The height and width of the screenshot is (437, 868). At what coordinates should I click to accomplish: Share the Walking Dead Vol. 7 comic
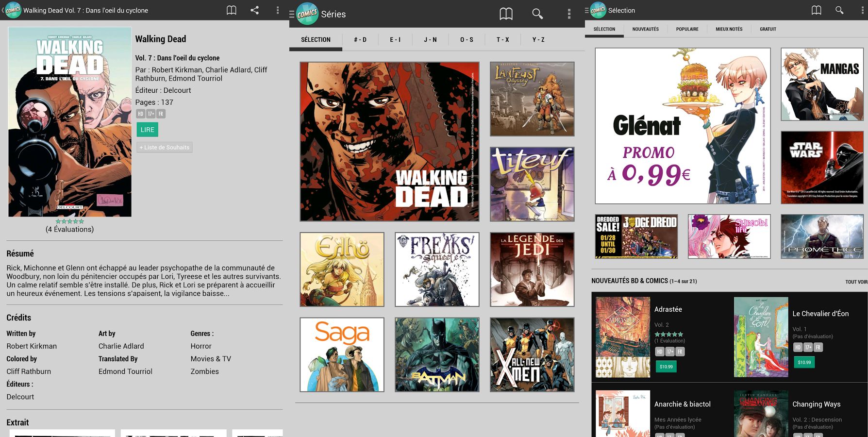click(254, 10)
